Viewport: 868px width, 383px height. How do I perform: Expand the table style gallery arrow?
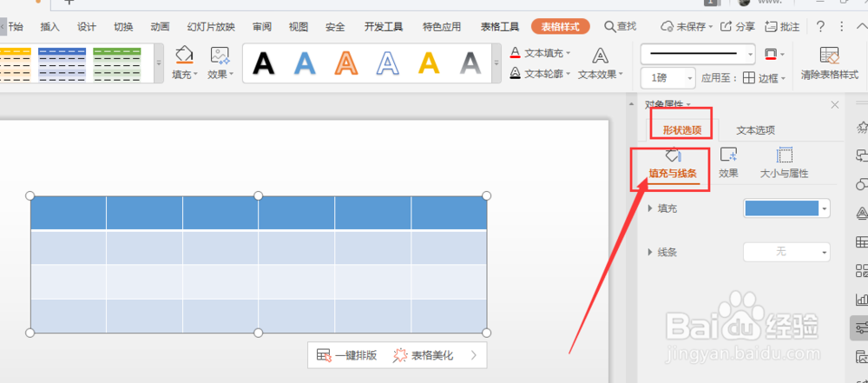point(159,63)
